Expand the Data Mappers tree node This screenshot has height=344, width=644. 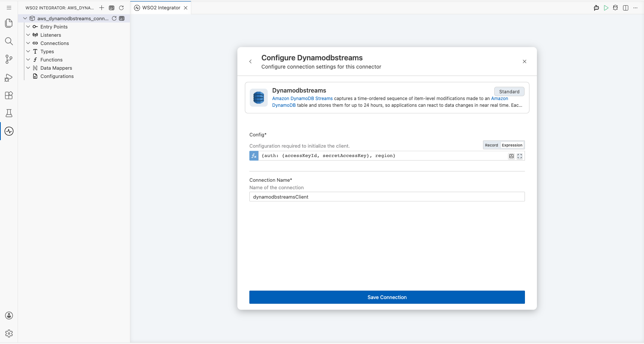28,68
